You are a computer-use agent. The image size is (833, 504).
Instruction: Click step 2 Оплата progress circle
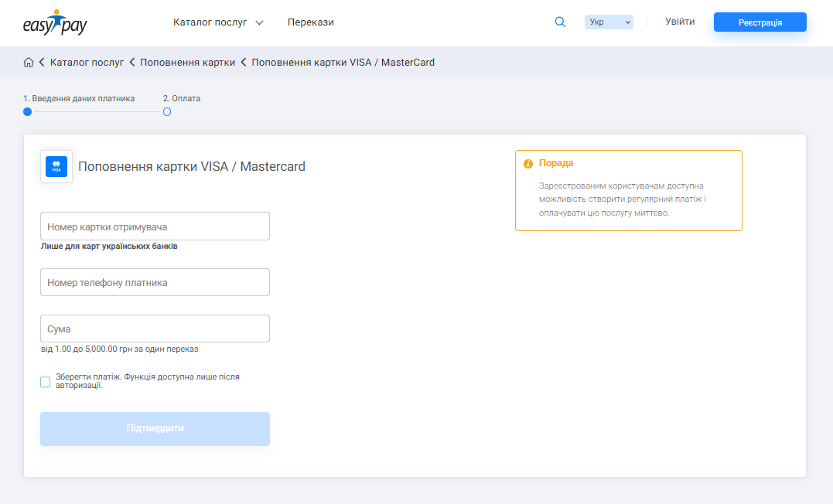tap(167, 112)
